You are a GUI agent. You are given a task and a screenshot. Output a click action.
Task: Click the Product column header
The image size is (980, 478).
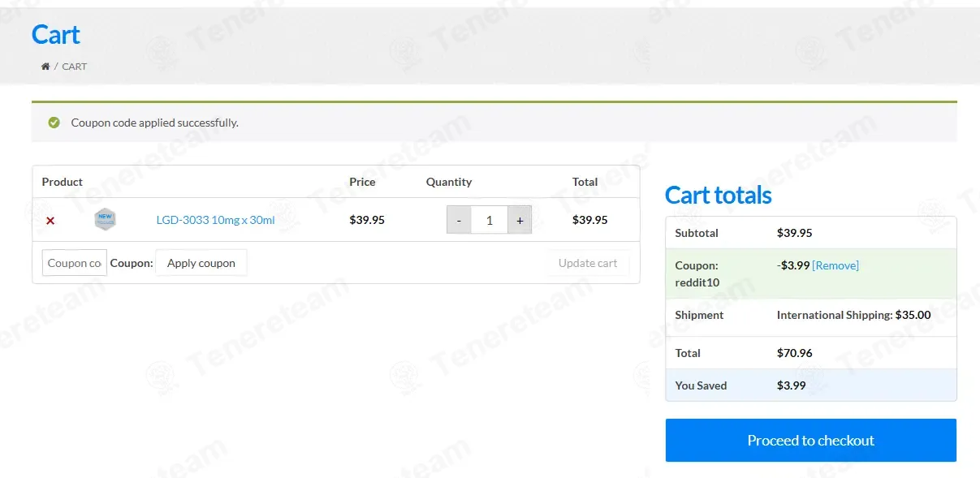point(63,182)
